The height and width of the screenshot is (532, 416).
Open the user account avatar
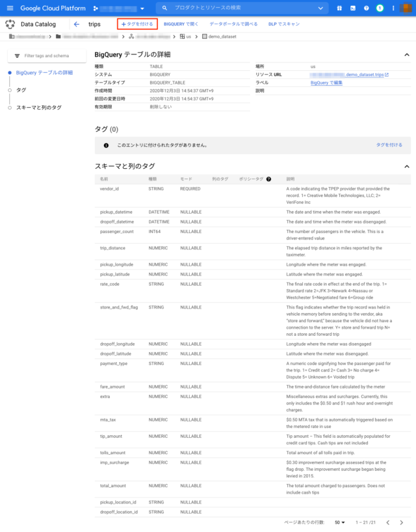click(x=408, y=8)
